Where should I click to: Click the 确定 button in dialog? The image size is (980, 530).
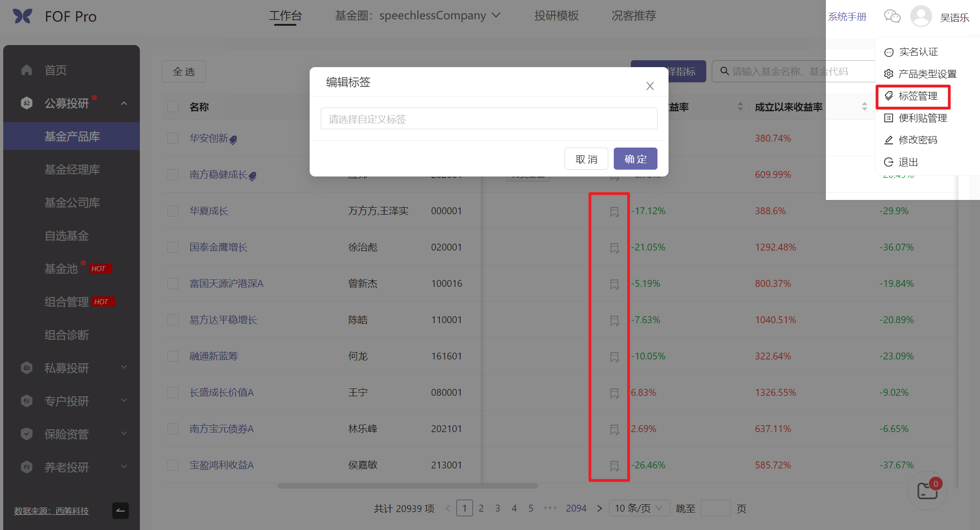point(635,159)
